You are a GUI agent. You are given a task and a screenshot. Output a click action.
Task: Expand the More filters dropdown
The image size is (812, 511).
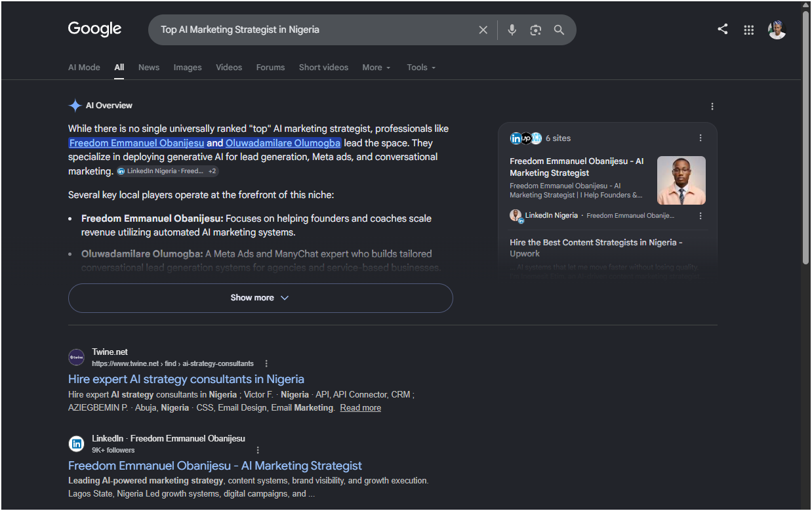[x=376, y=67]
